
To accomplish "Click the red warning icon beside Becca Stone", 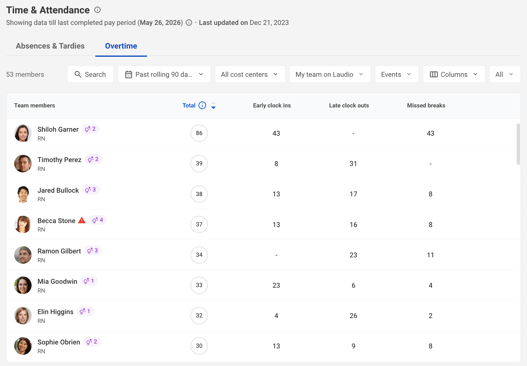I will click(x=82, y=220).
